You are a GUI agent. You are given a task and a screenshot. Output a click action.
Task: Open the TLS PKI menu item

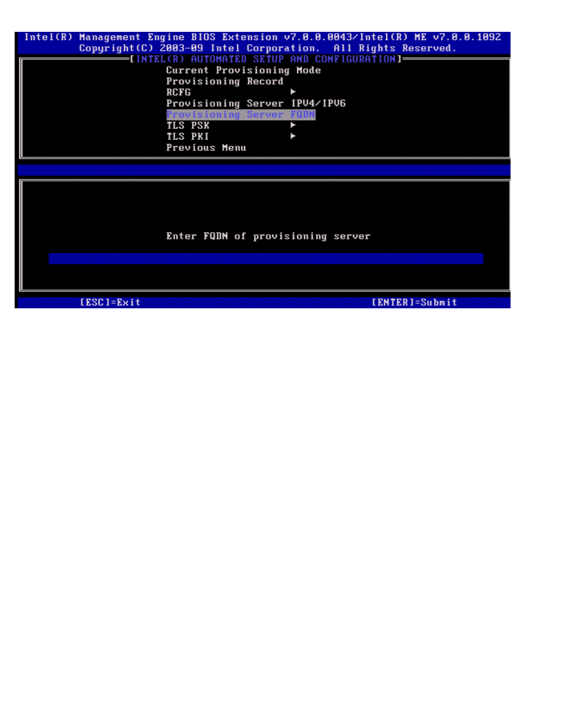[x=188, y=136]
